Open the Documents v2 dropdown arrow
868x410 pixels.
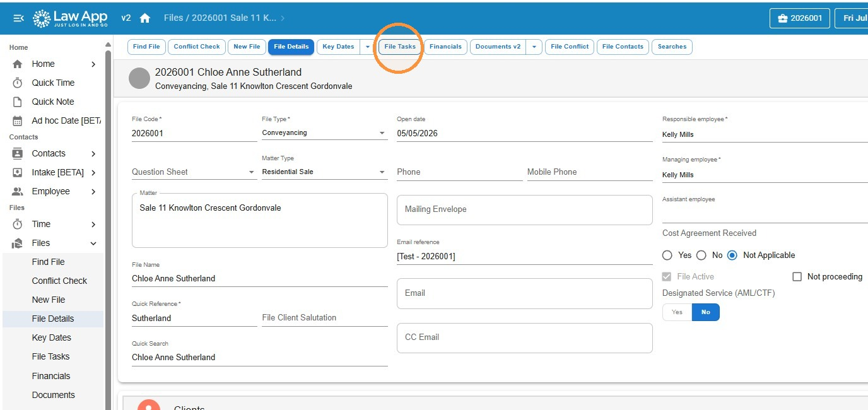click(534, 47)
